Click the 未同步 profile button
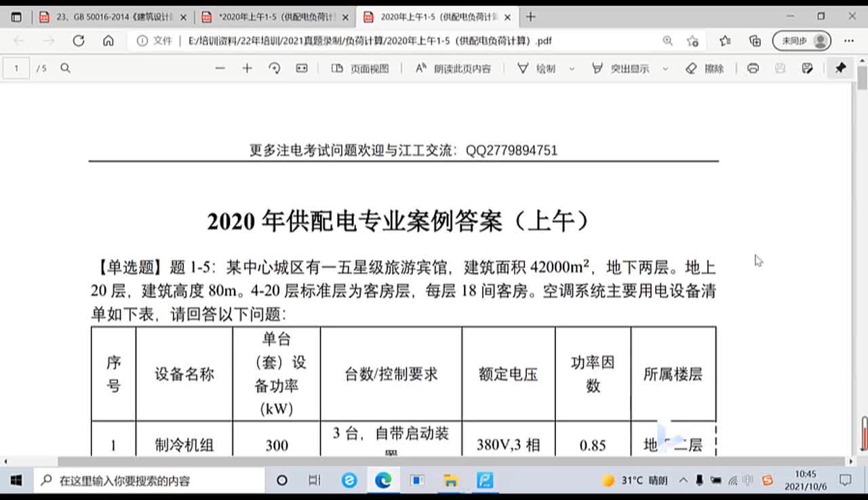The image size is (868, 500). coord(802,41)
